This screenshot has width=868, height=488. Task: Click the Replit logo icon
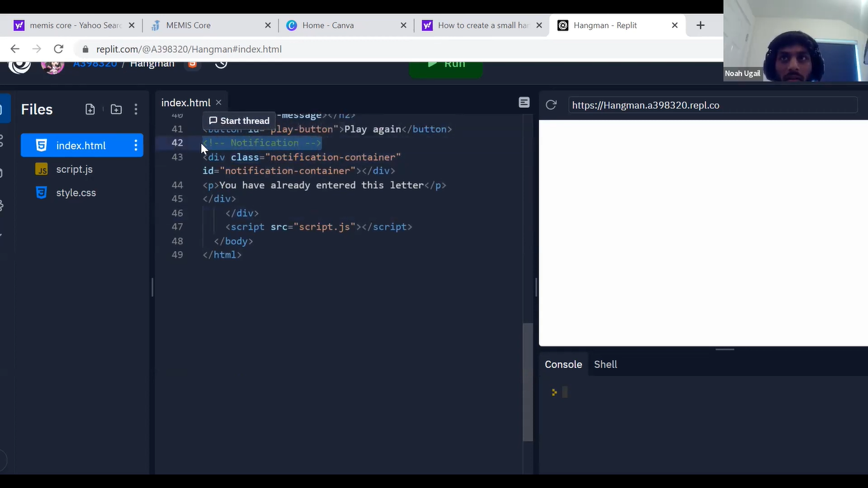20,65
